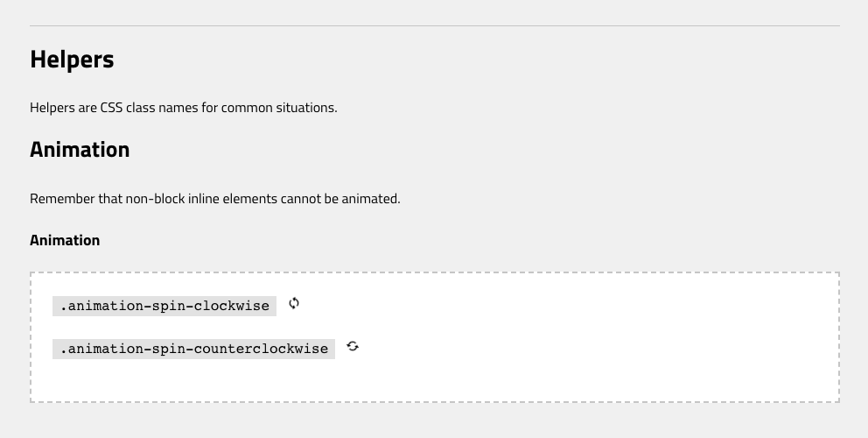Click the Remember that non-block inline elements sentence

coord(214,199)
